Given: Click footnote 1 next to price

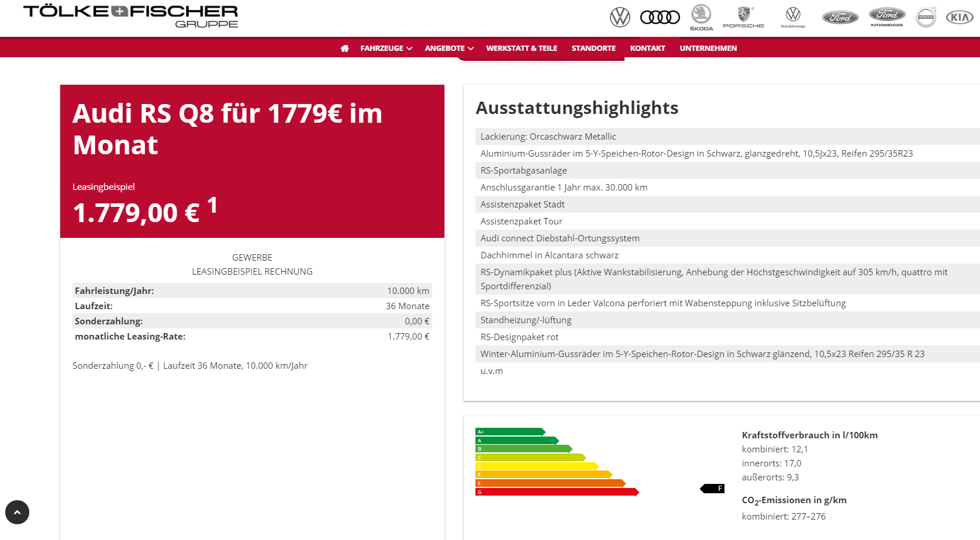Looking at the screenshot, I should coord(212,205).
